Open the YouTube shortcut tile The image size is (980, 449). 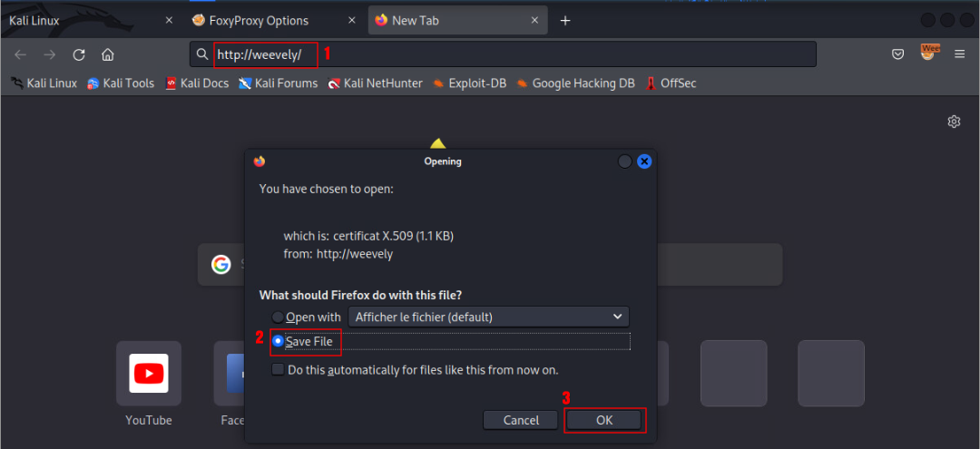click(x=149, y=374)
